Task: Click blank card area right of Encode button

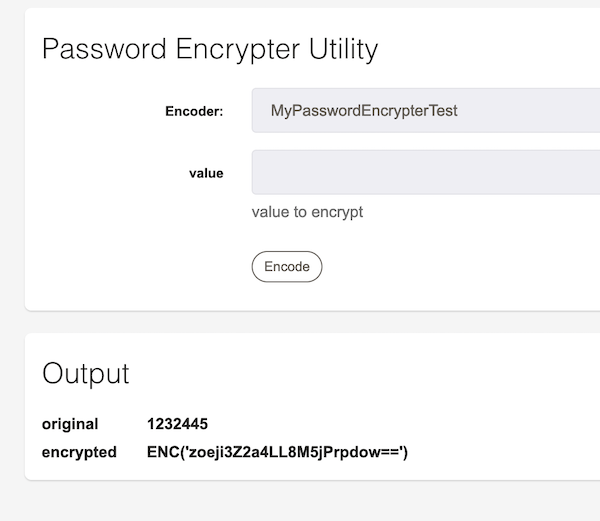Action: [459, 267]
